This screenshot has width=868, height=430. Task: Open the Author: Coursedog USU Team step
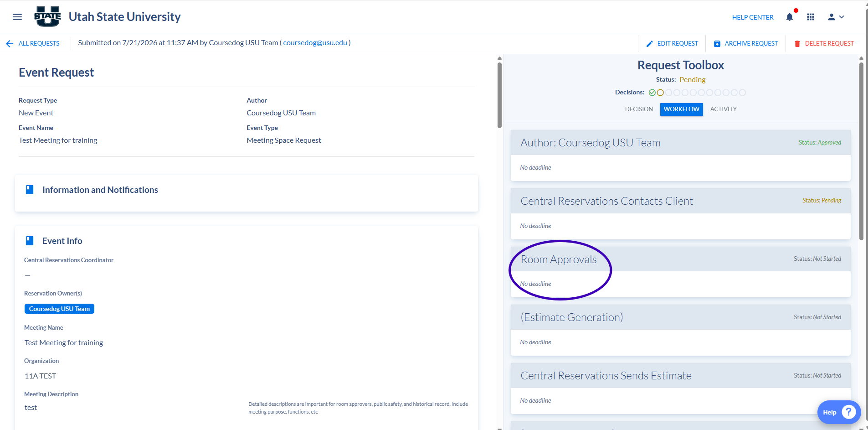pyautogui.click(x=680, y=143)
